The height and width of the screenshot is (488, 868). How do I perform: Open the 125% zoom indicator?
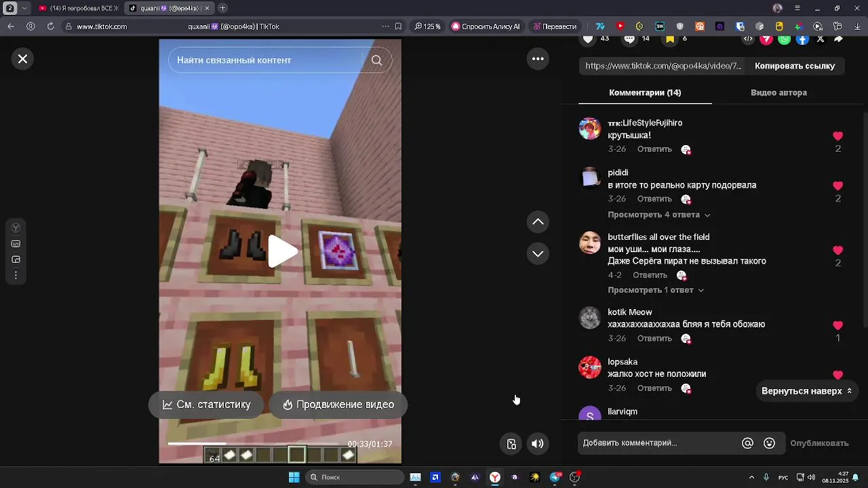[x=427, y=26]
